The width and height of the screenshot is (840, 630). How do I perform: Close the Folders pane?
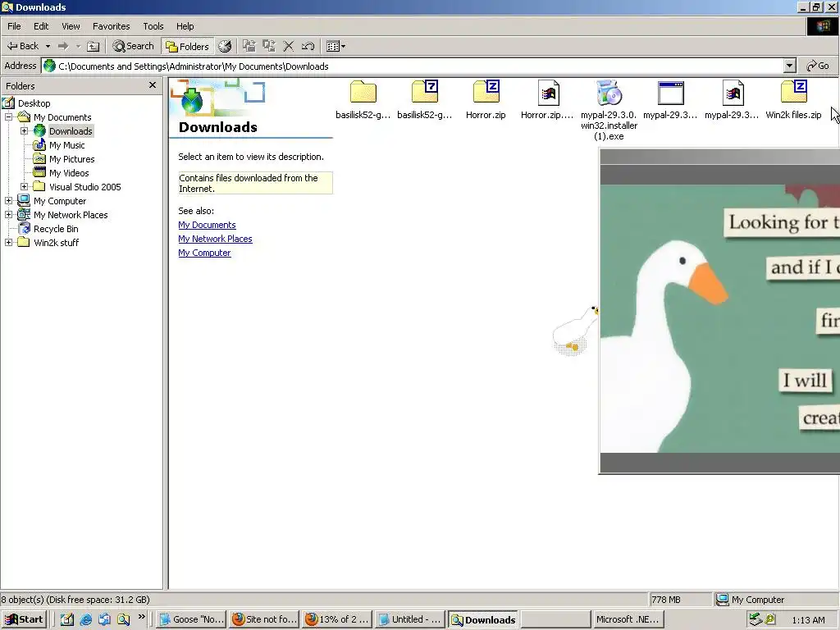click(153, 85)
